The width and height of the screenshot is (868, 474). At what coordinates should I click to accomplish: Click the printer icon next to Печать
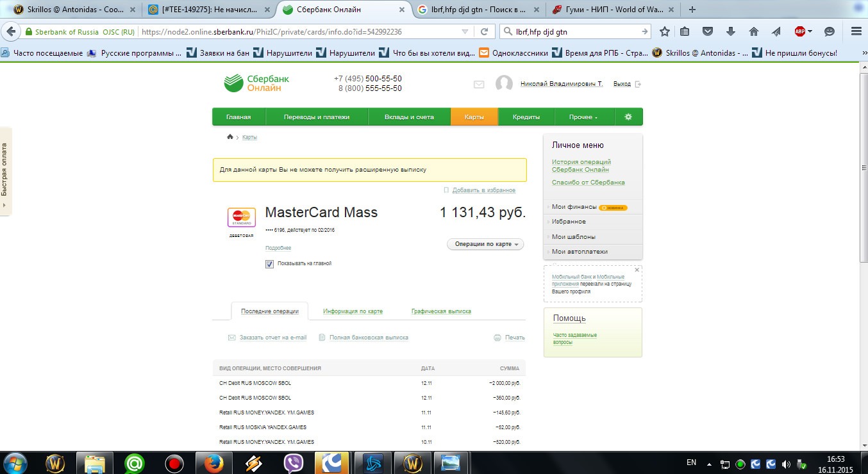click(497, 338)
